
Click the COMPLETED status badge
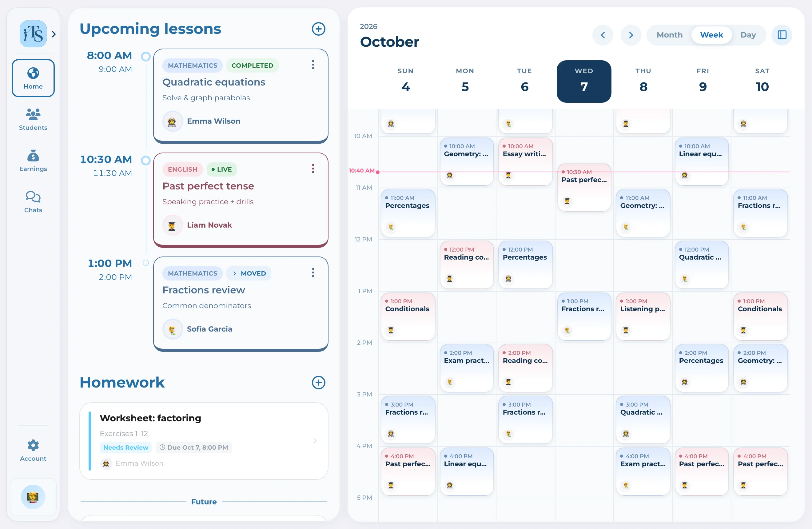[x=252, y=66]
